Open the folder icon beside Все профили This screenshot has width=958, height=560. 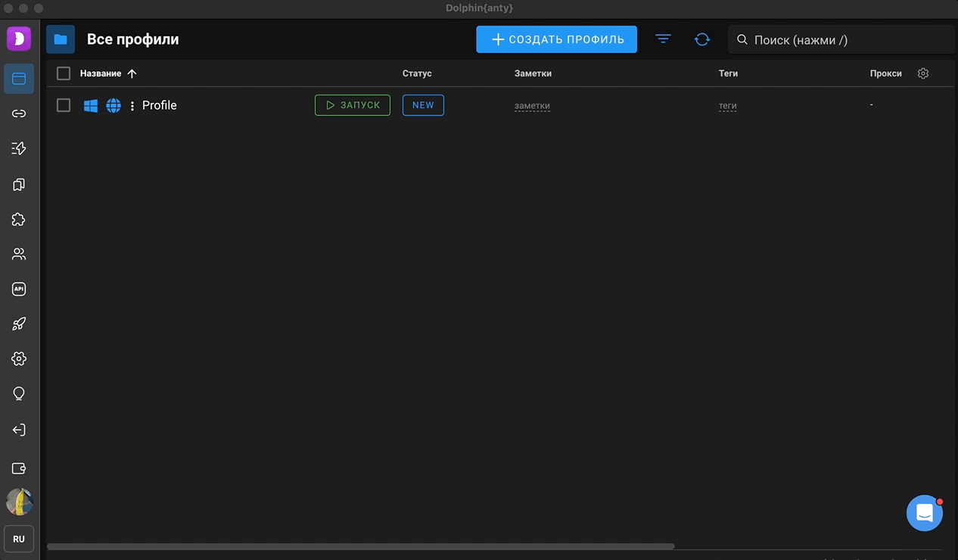61,39
